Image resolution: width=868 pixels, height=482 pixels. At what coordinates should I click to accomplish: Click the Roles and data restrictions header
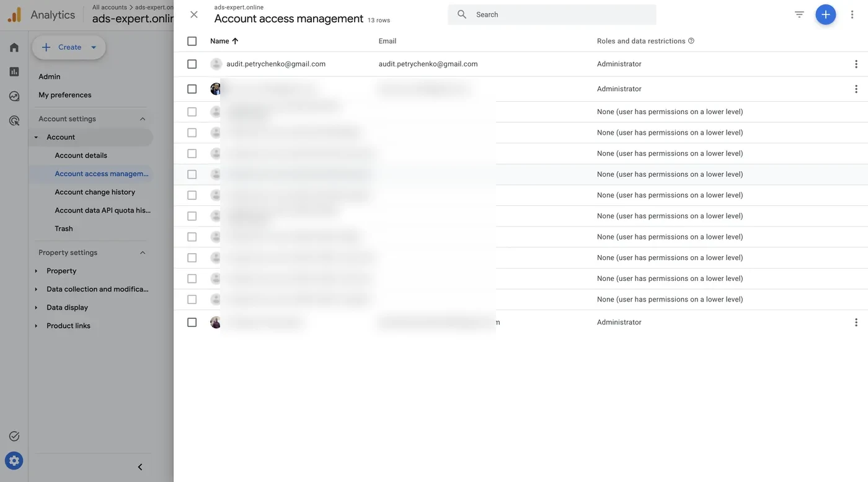tap(641, 41)
